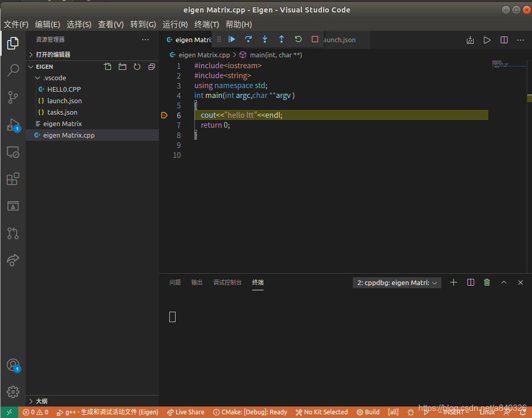Click No Kit Selected in status bar
Image resolution: width=532 pixels, height=418 pixels.
pos(321,412)
